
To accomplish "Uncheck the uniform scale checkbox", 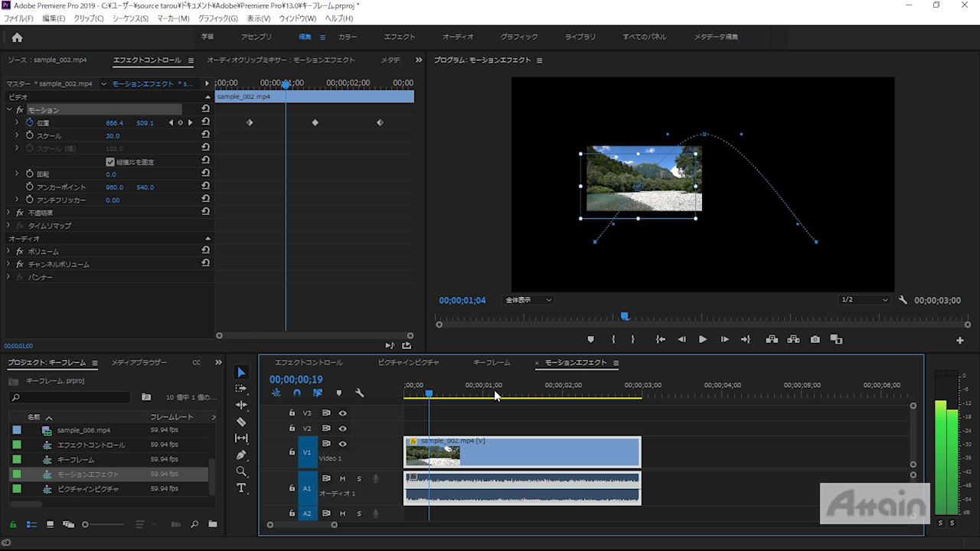I will coord(110,162).
